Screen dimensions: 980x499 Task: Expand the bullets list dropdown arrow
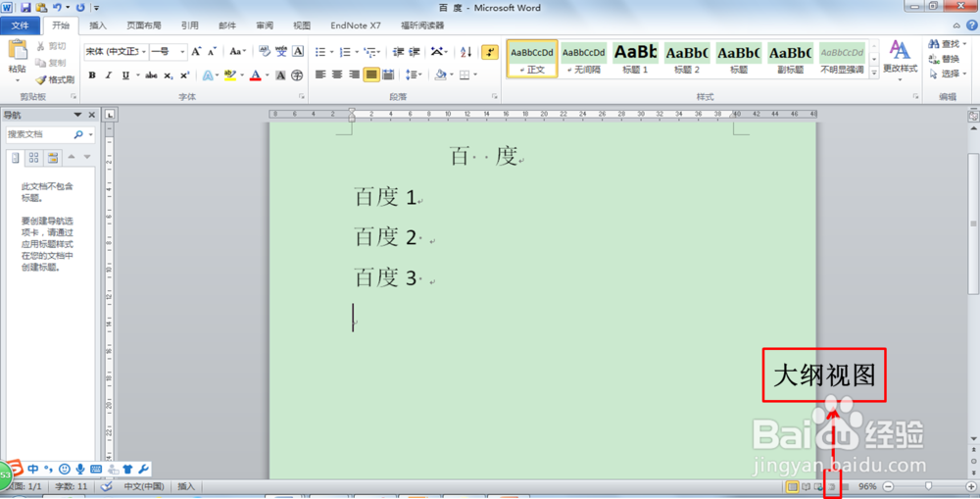(332, 52)
